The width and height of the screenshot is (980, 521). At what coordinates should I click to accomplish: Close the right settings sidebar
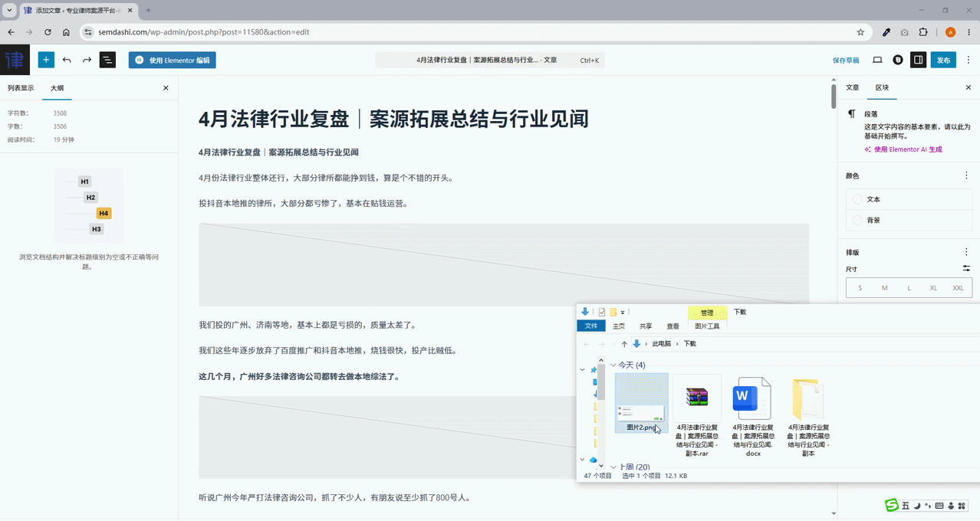click(968, 88)
